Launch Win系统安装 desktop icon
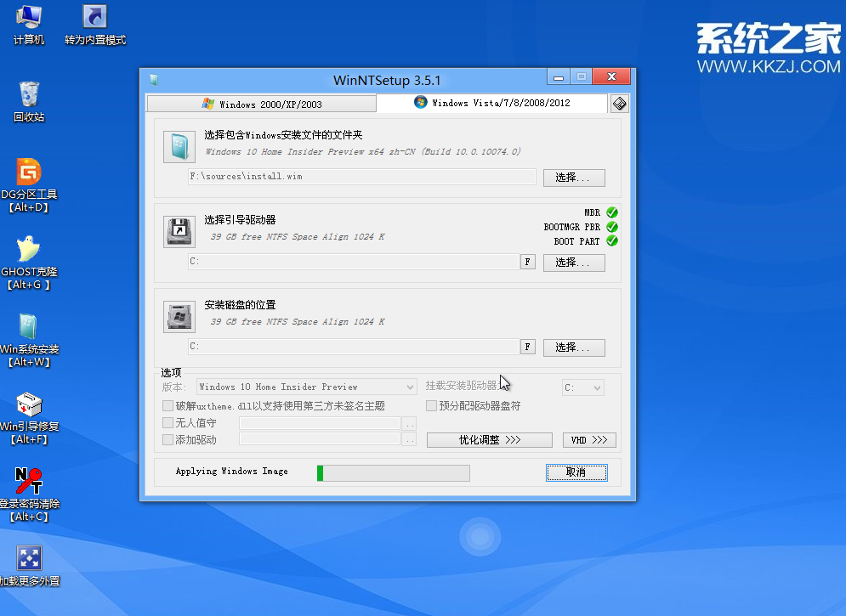The image size is (846, 616). pyautogui.click(x=29, y=340)
